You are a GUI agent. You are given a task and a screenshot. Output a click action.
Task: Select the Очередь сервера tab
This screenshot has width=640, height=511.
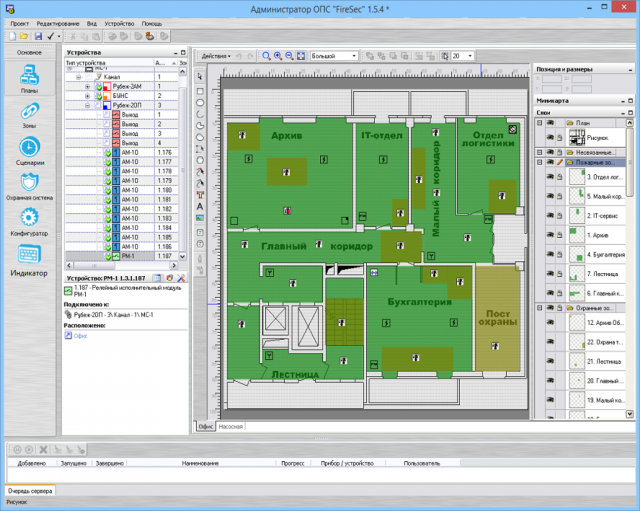click(30, 491)
